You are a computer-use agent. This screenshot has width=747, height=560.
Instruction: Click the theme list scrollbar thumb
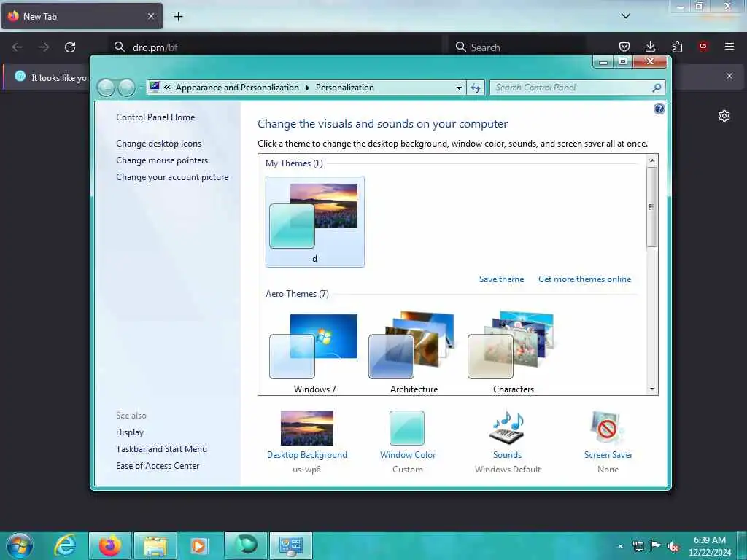[x=651, y=206]
